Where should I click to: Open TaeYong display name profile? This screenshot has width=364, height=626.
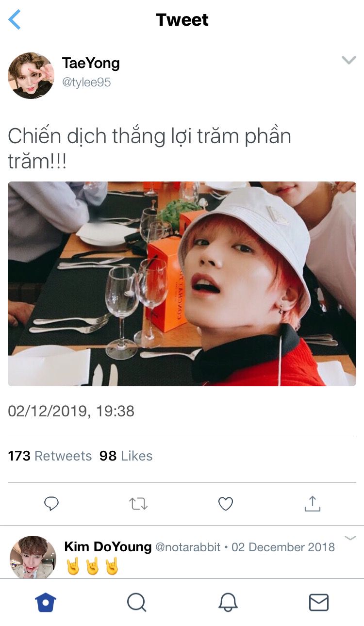pyautogui.click(x=91, y=63)
